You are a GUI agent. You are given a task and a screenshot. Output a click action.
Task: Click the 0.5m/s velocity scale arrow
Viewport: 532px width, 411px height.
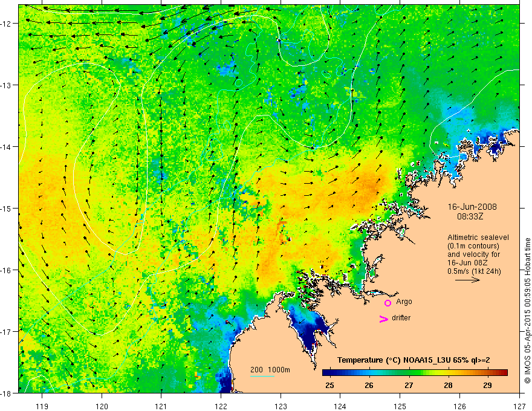(467, 280)
